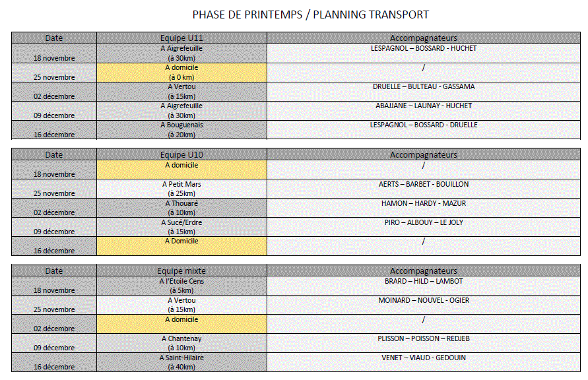Select the "MOINARD – NOUVEL - OGIER" cell
Image resolution: width=588 pixels, height=380 pixels.
tap(423, 301)
